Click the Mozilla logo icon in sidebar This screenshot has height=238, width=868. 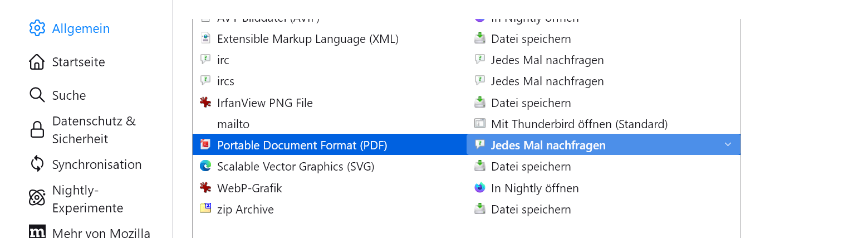(x=37, y=232)
